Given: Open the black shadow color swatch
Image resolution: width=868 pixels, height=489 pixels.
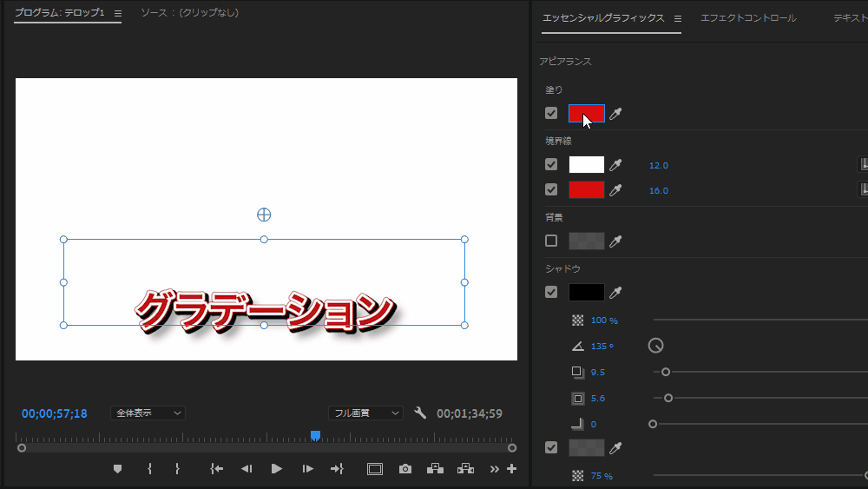Looking at the screenshot, I should (587, 292).
